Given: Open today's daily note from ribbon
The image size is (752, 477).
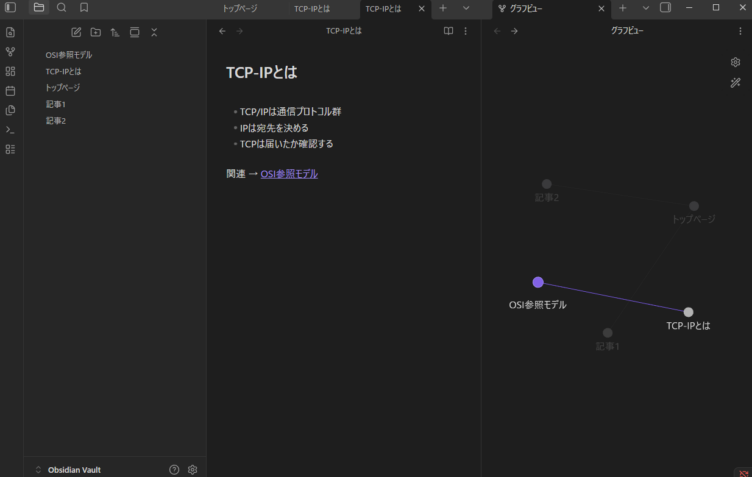Looking at the screenshot, I should tap(10, 90).
